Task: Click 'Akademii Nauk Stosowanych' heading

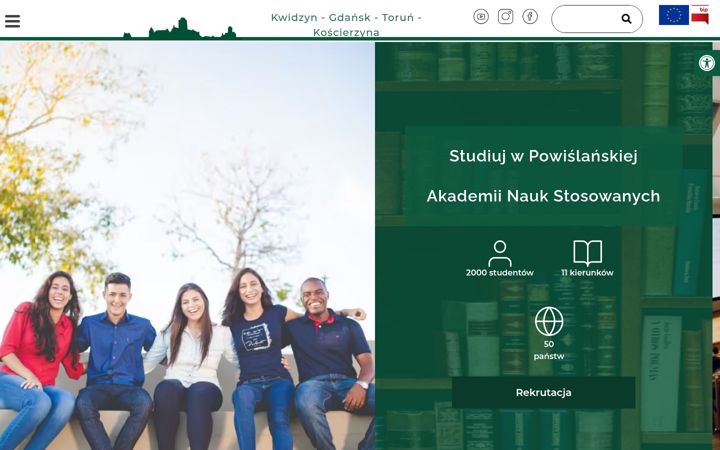Action: 543,196
